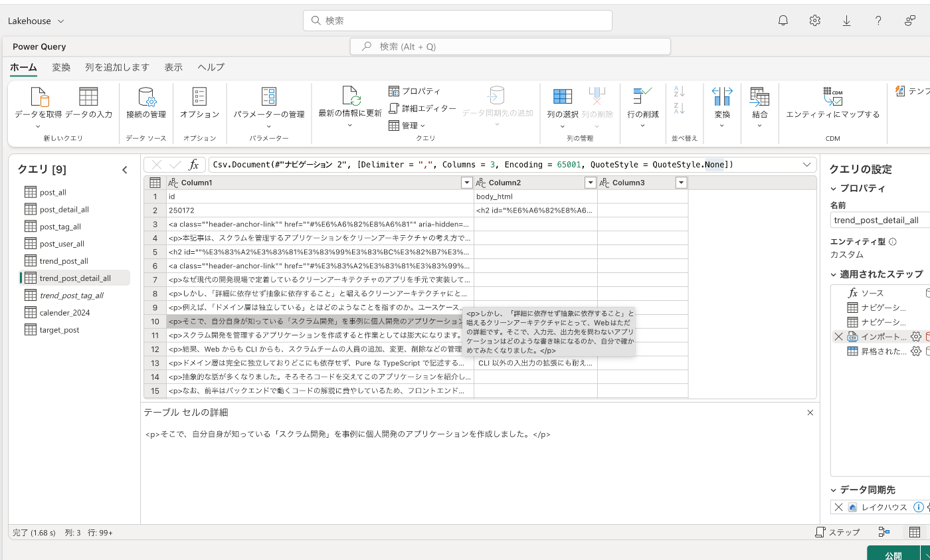This screenshot has width=930, height=560.
Task: Switch to the ホーム ribbon tab
Action: [x=23, y=67]
